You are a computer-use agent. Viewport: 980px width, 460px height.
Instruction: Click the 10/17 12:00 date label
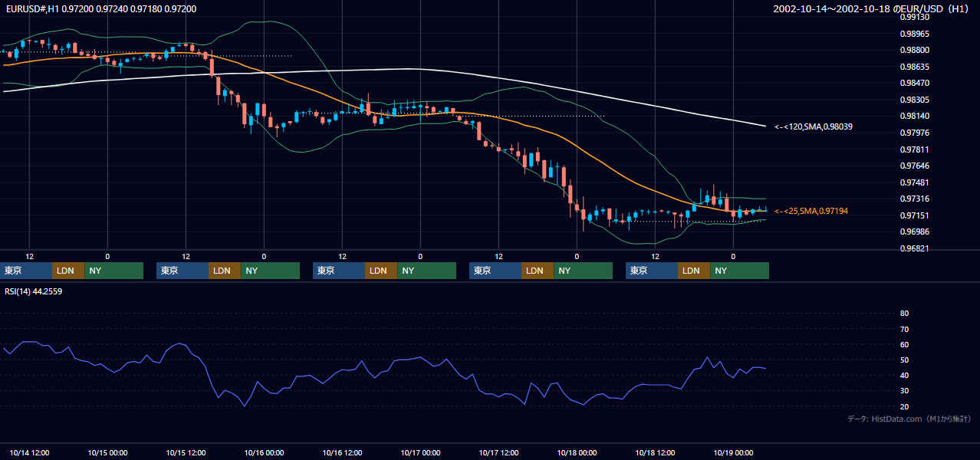click(x=498, y=453)
